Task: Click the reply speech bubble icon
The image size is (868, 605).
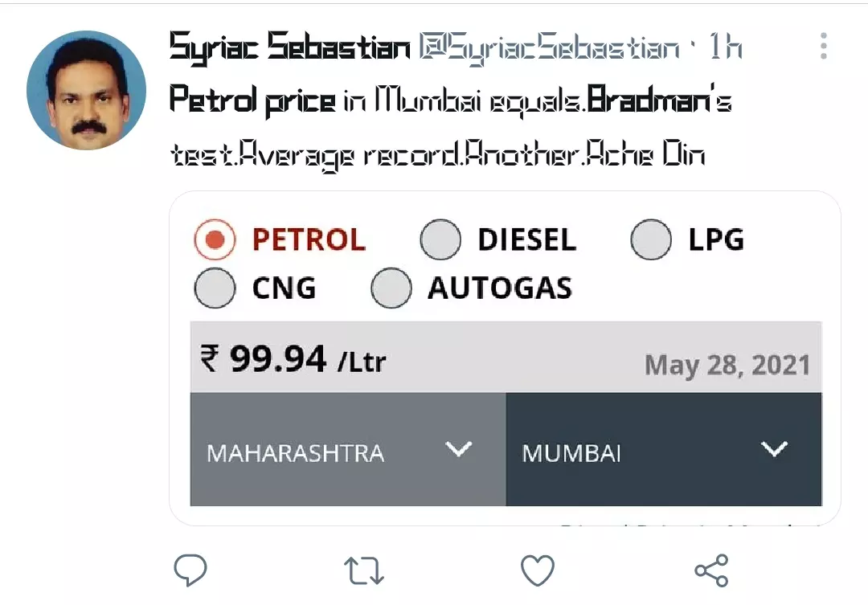Action: 190,570
